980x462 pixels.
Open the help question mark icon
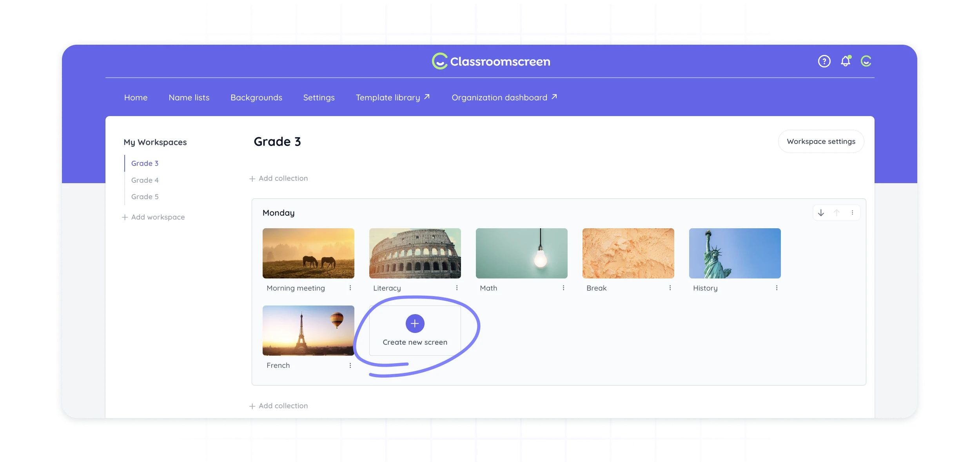pyautogui.click(x=824, y=61)
